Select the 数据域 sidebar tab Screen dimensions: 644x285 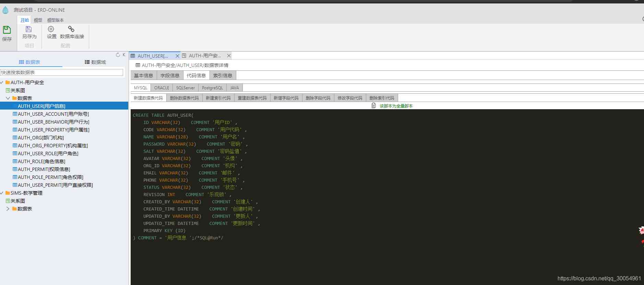click(95, 62)
